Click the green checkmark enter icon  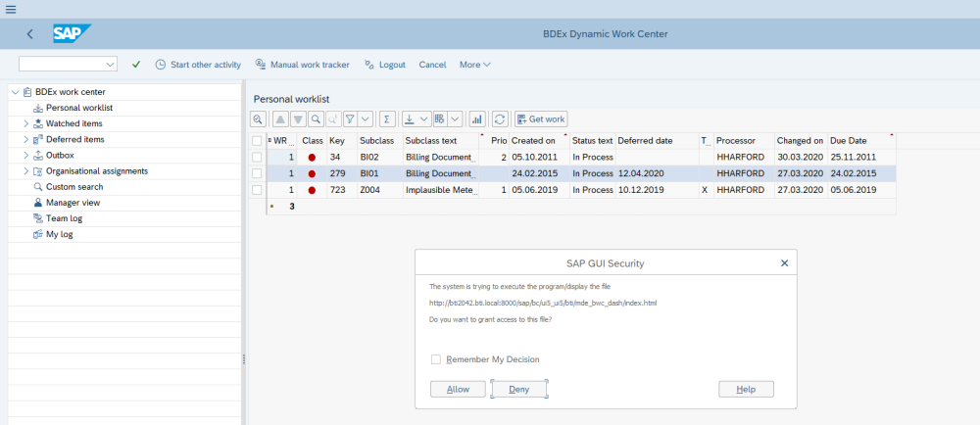[x=136, y=65]
